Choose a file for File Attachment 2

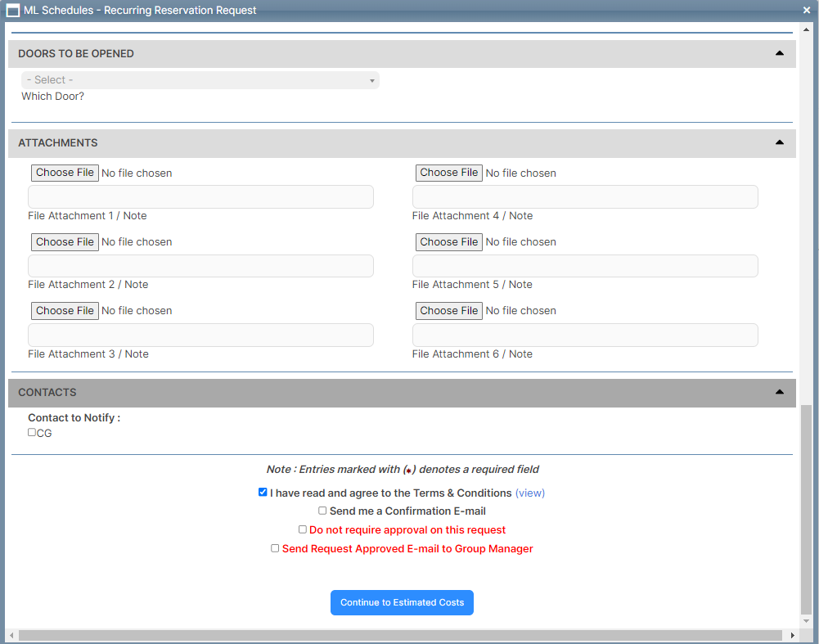coord(65,242)
